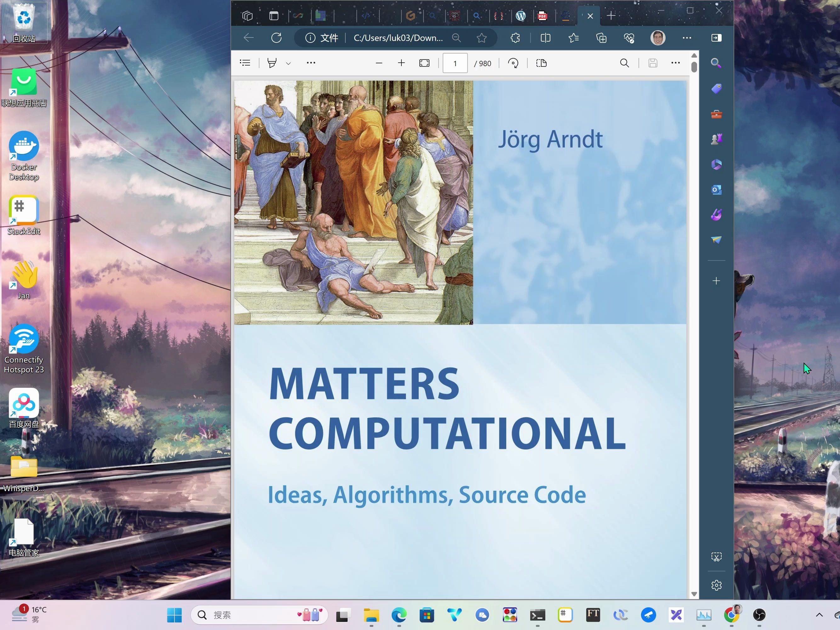This screenshot has width=840, height=630.
Task: Go back with browser back arrow
Action: pyautogui.click(x=249, y=37)
